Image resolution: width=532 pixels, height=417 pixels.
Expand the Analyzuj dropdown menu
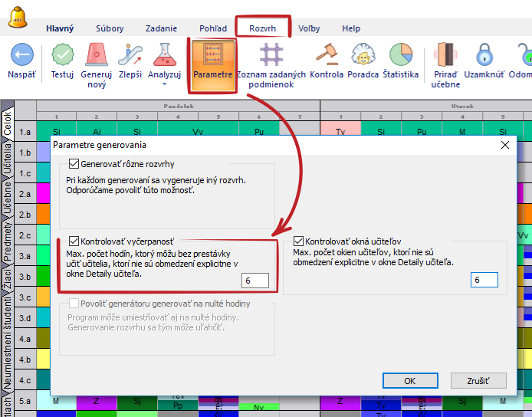click(164, 85)
